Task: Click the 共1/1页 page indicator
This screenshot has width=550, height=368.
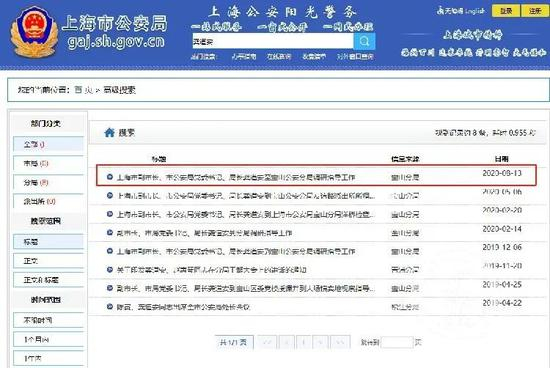Action: tap(233, 342)
